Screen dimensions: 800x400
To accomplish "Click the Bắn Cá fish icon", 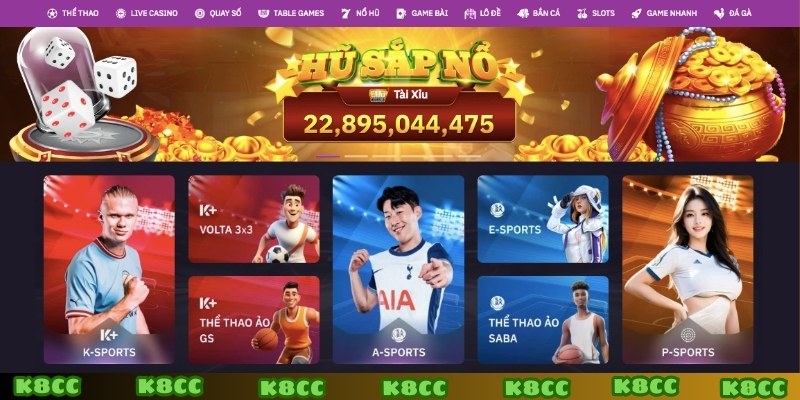I will click(x=523, y=14).
